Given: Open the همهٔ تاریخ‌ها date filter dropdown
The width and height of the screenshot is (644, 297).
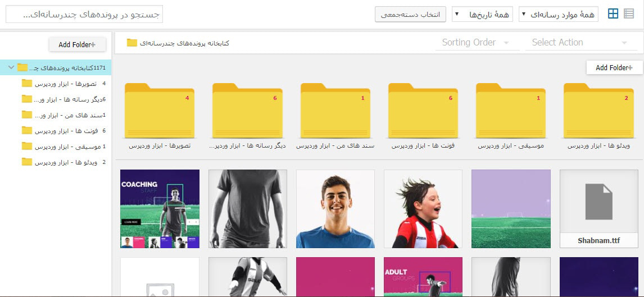Looking at the screenshot, I should tap(483, 15).
